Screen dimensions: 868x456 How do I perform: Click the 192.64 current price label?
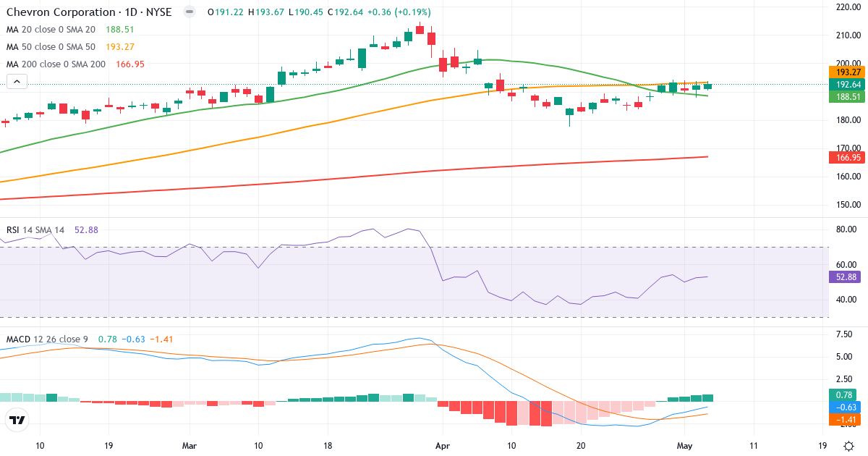pyautogui.click(x=846, y=85)
